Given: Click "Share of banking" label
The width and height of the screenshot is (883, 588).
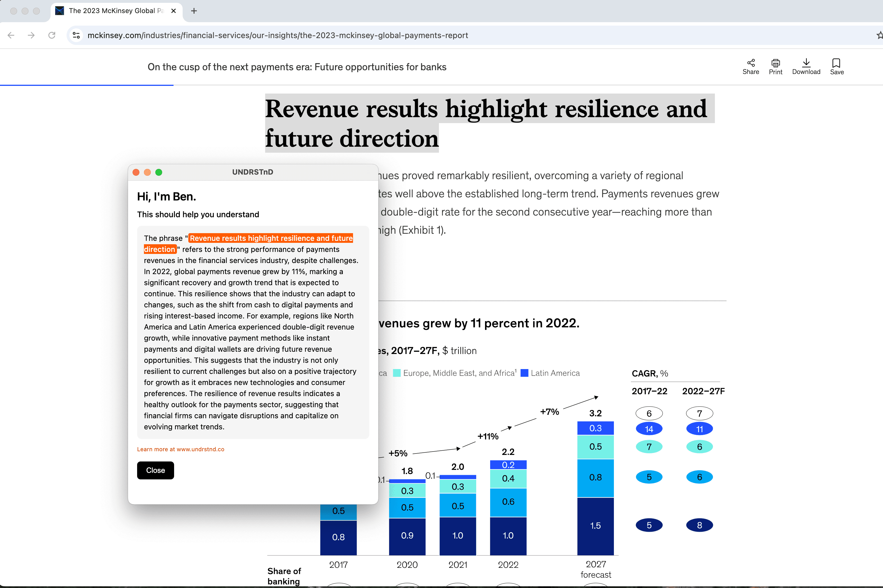Looking at the screenshot, I should [x=284, y=576].
